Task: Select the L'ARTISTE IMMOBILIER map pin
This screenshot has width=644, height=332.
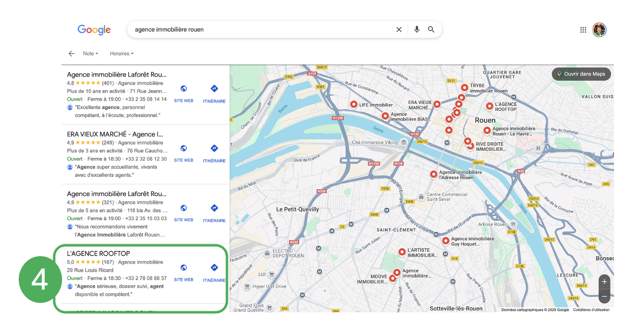Action: click(402, 252)
